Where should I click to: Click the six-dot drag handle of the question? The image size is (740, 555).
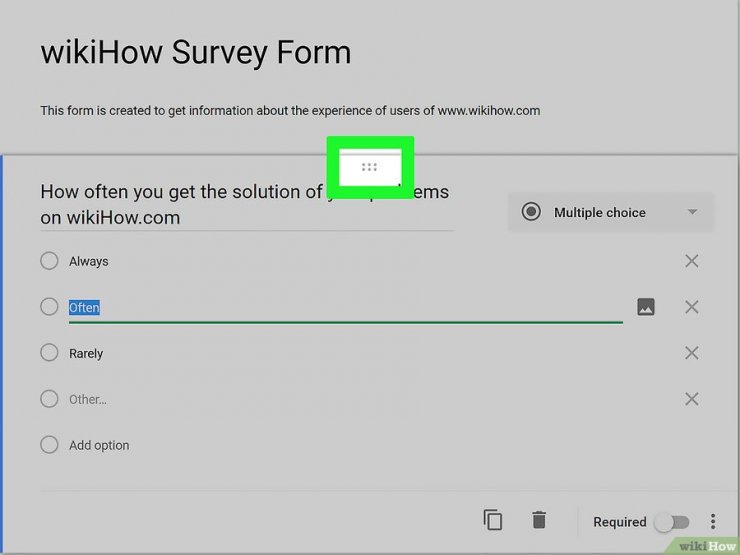coord(369,167)
